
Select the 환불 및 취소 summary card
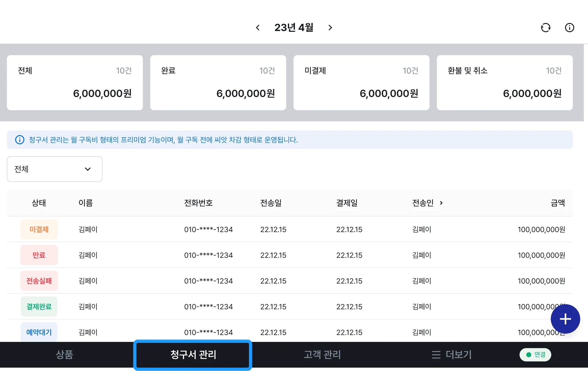[x=505, y=83]
